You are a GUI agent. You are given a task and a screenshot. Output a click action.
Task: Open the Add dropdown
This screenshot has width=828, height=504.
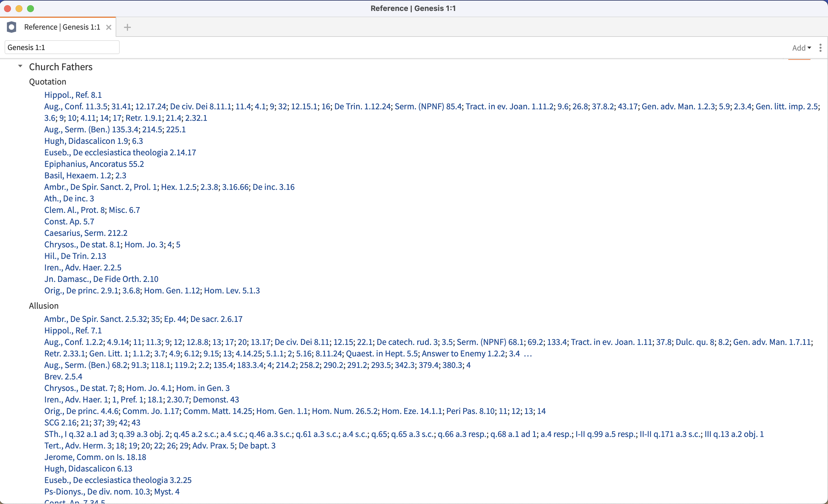click(x=801, y=48)
